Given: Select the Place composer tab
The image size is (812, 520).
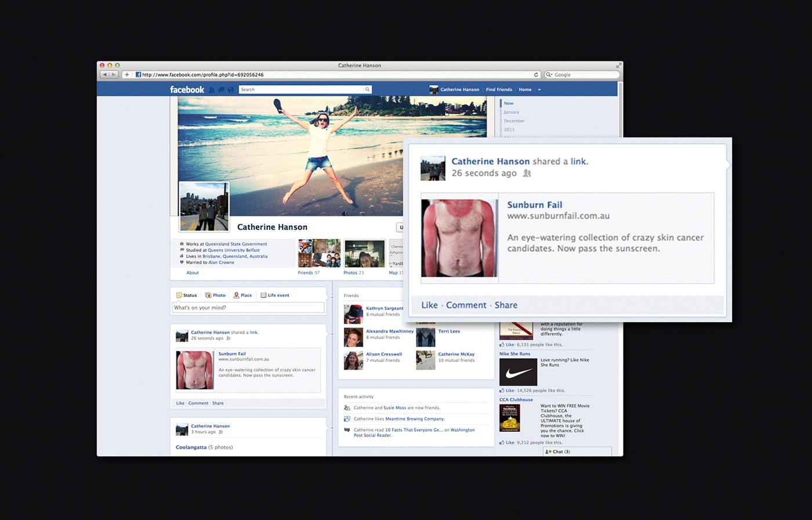Looking at the screenshot, I should tap(242, 295).
